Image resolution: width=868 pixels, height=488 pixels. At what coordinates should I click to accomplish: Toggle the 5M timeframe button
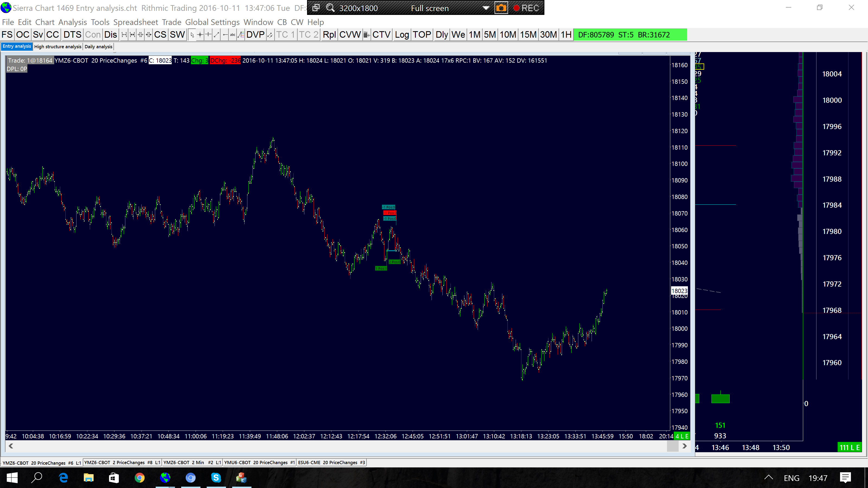point(490,35)
